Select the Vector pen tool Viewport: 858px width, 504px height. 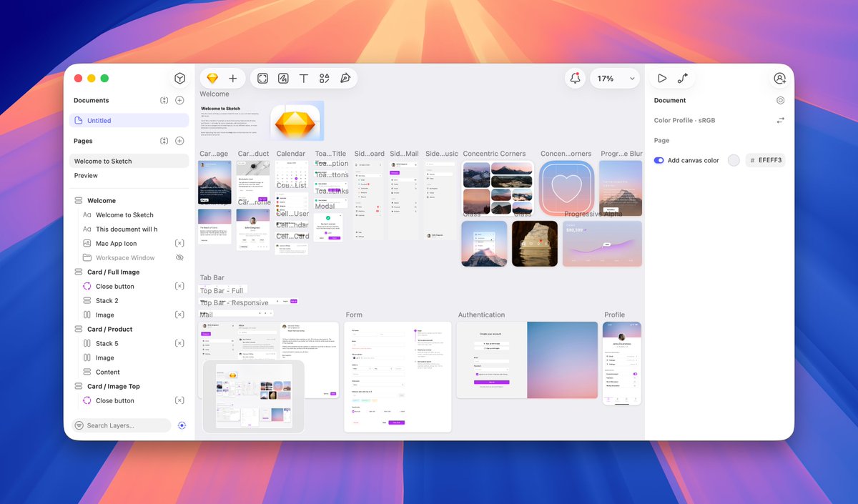[x=345, y=78]
